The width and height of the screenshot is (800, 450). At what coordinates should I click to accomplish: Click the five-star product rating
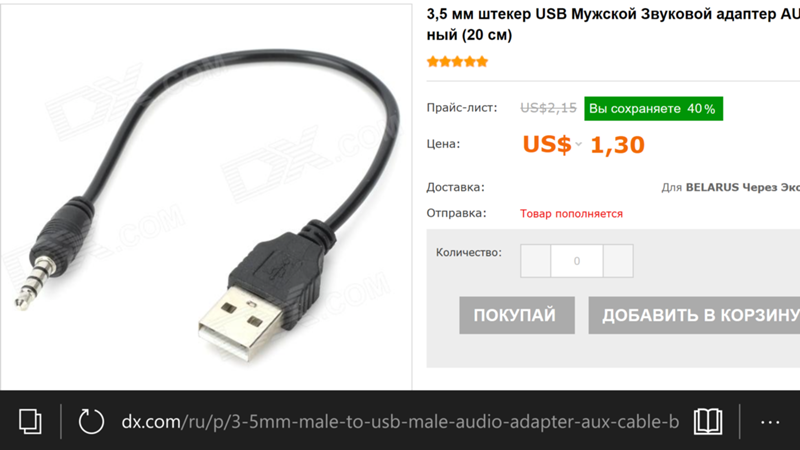tap(458, 62)
